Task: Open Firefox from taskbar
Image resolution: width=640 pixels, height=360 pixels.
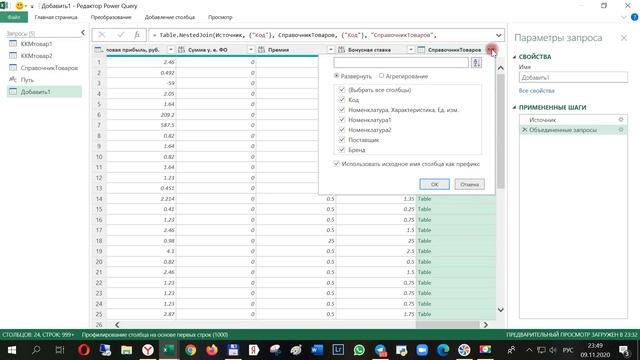Action: [x=211, y=350]
